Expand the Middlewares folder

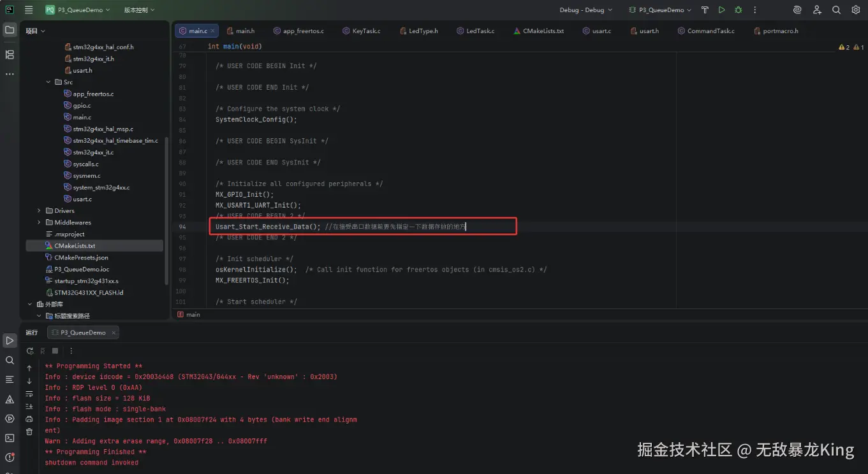[x=40, y=222]
